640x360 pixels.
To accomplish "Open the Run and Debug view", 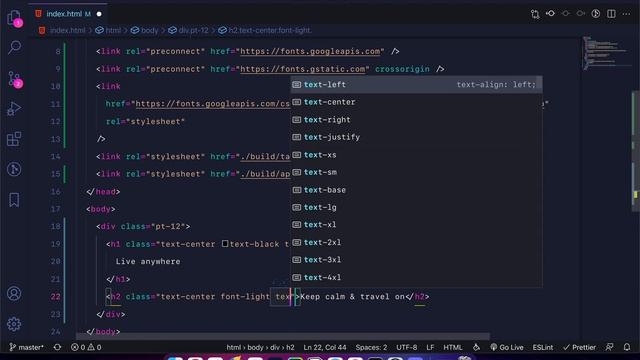I will point(14,109).
